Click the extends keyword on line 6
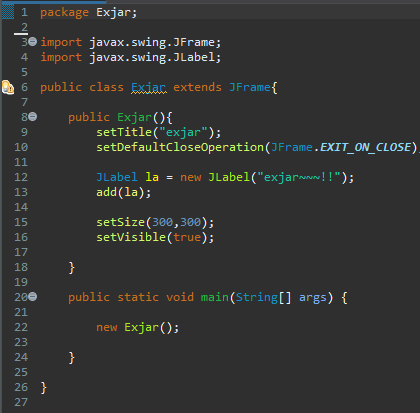420x413 pixels. tap(197, 87)
